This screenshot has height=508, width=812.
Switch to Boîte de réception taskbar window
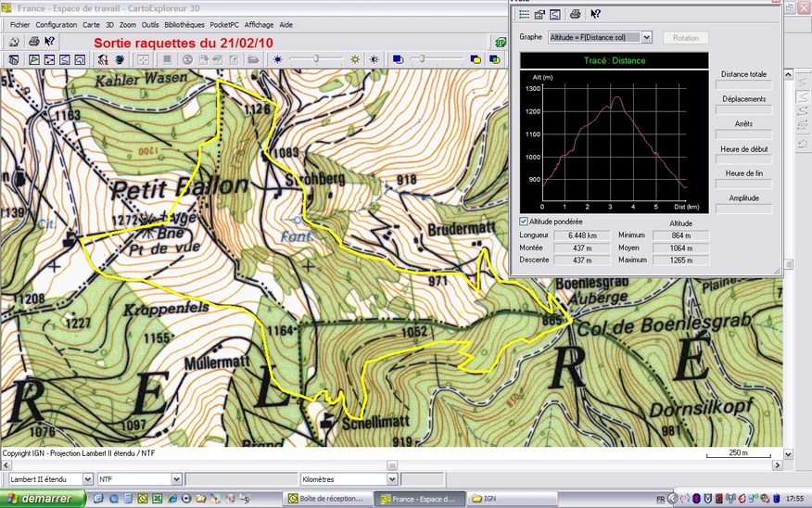pyautogui.click(x=328, y=499)
